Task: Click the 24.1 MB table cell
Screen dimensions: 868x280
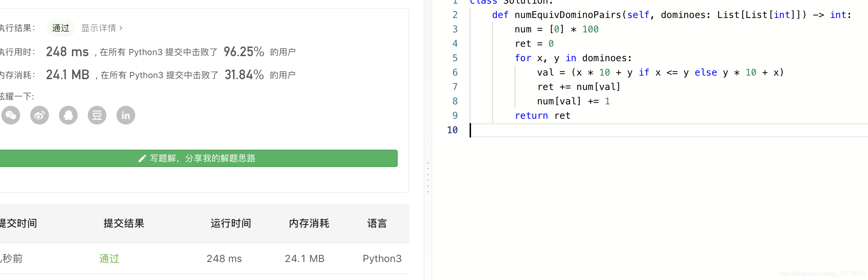Action: tap(305, 258)
